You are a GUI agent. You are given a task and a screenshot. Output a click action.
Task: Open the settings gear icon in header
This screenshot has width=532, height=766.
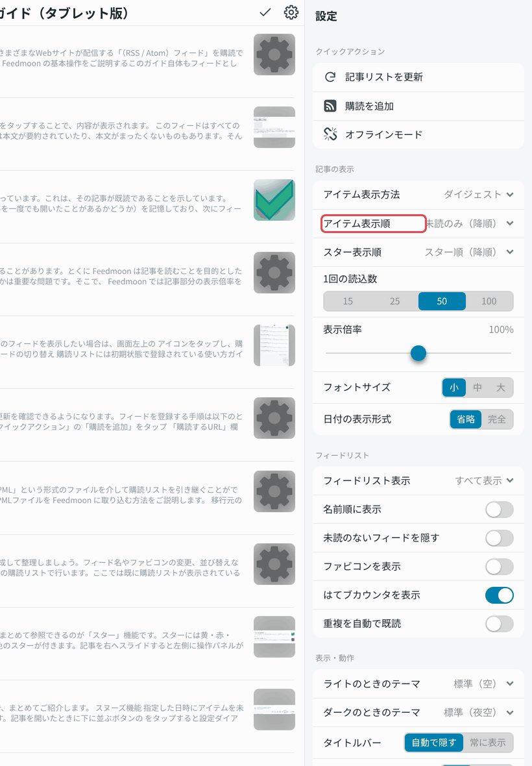click(291, 13)
